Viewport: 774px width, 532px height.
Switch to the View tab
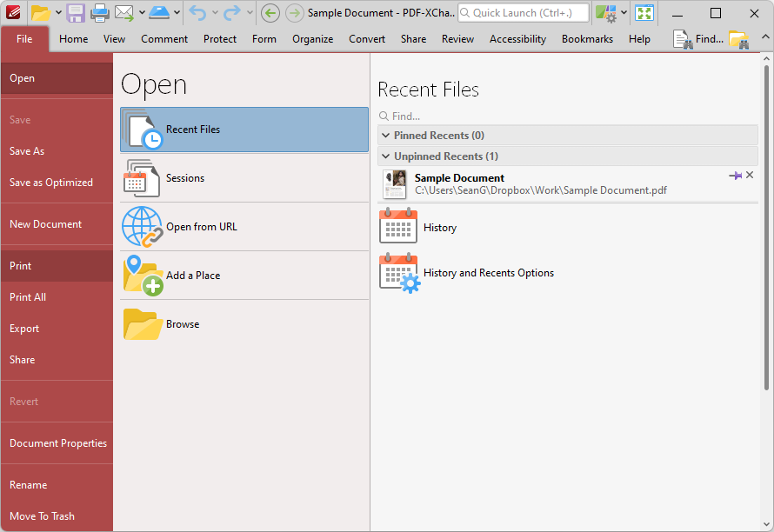coord(114,39)
